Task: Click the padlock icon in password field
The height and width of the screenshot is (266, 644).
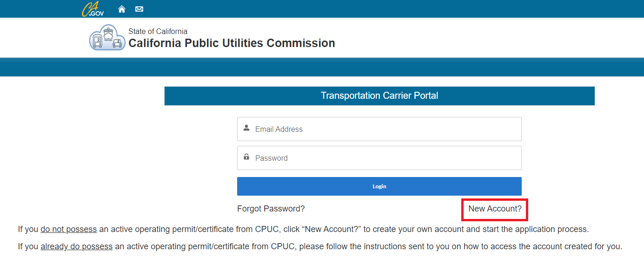Action: (246, 157)
